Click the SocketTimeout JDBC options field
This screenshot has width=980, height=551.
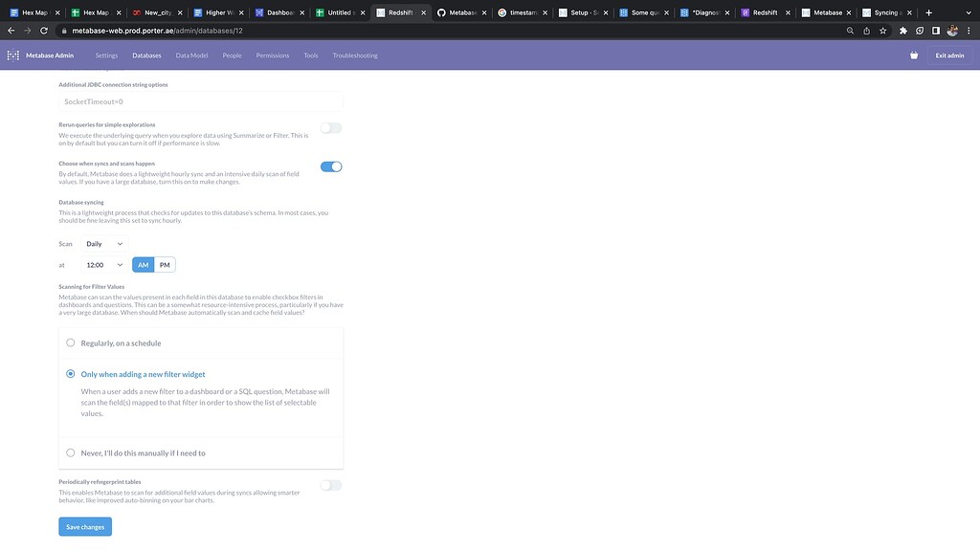point(201,100)
